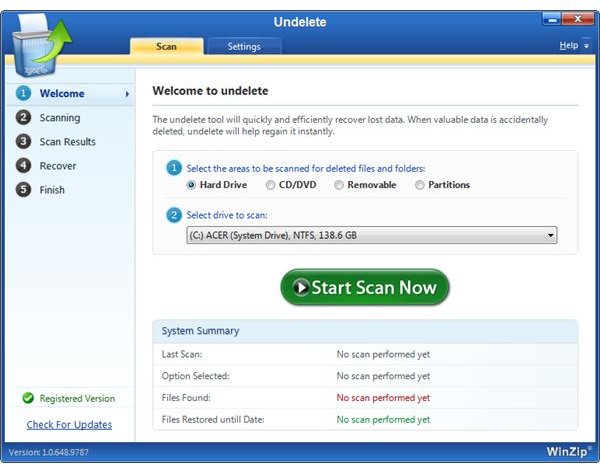
Task: Click the step 2 Scanning number icon
Action: 23,117
